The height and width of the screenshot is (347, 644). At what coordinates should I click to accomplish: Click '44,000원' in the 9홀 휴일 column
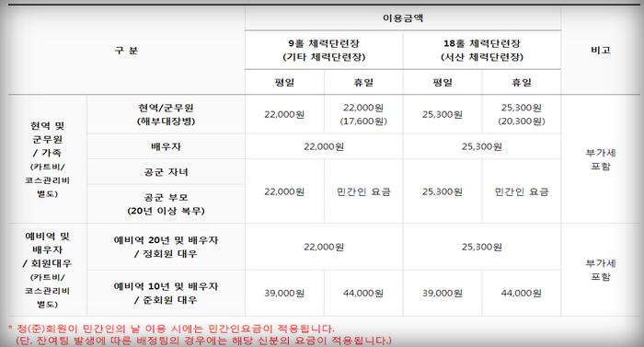click(363, 293)
